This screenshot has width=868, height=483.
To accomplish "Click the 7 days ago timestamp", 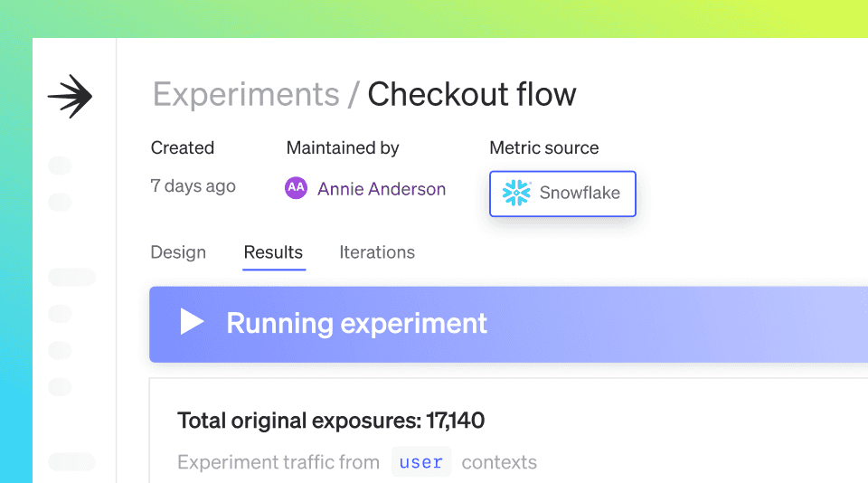I will pyautogui.click(x=193, y=186).
